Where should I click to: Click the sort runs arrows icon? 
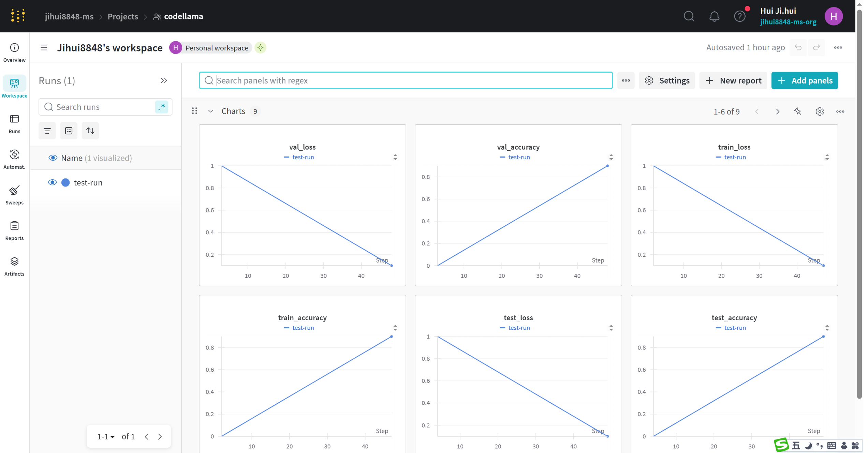coord(90,131)
